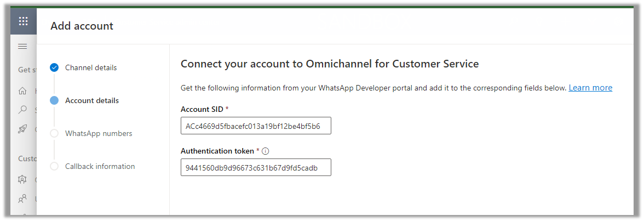Click the Account details step label
The height and width of the screenshot is (221, 644).
(x=92, y=100)
